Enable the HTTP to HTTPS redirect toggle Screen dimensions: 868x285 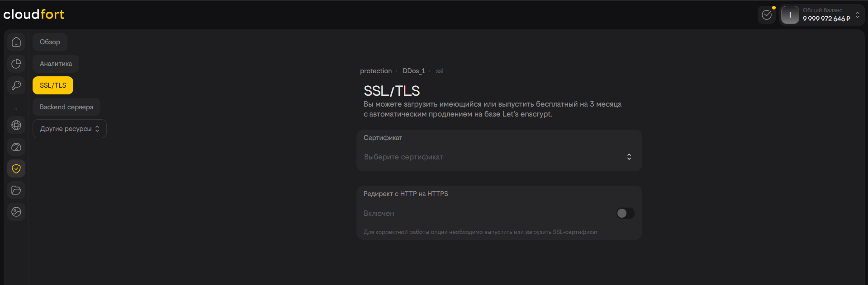pyautogui.click(x=625, y=213)
